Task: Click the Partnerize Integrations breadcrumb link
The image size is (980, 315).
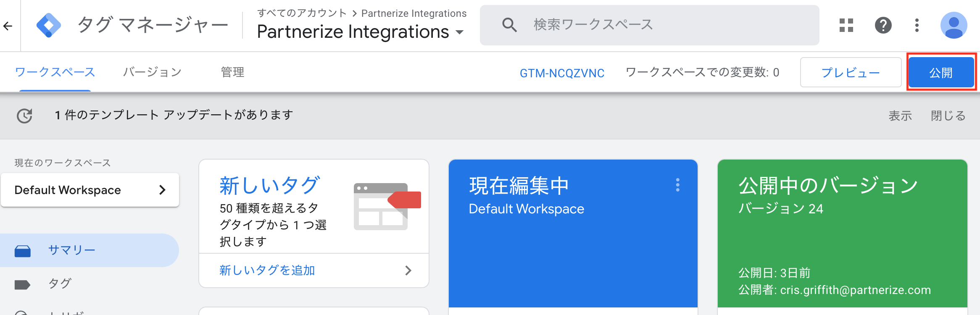Action: (x=414, y=13)
